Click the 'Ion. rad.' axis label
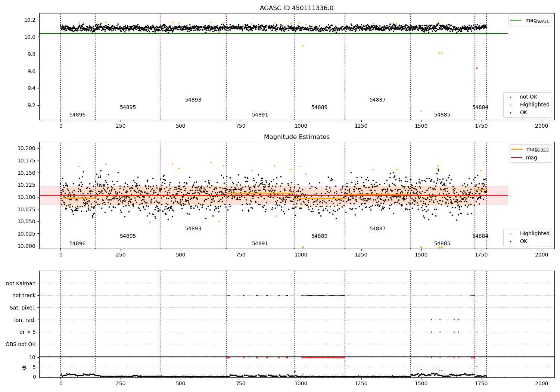The width and height of the screenshot is (560, 392). click(x=25, y=320)
